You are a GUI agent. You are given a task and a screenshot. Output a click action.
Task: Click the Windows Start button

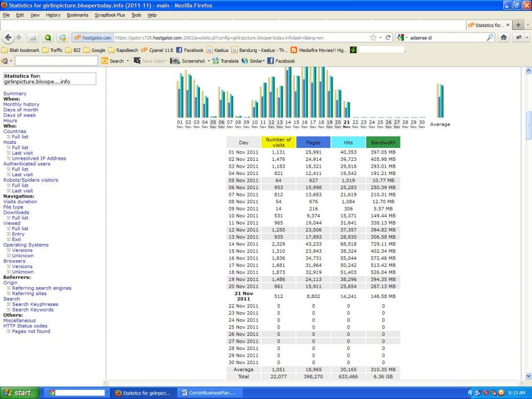point(20,393)
